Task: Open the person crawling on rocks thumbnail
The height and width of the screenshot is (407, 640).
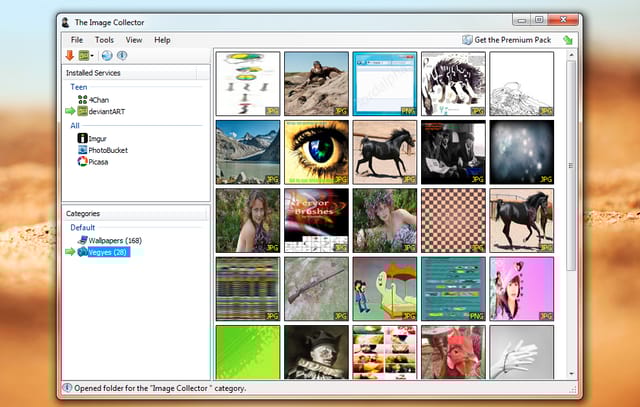Action: 316,84
